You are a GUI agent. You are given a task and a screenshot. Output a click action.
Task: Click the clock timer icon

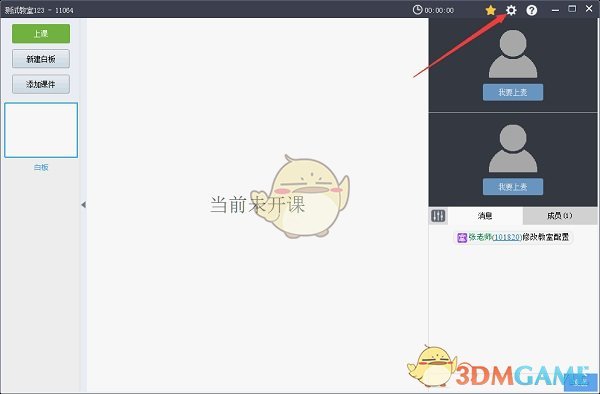tap(417, 10)
